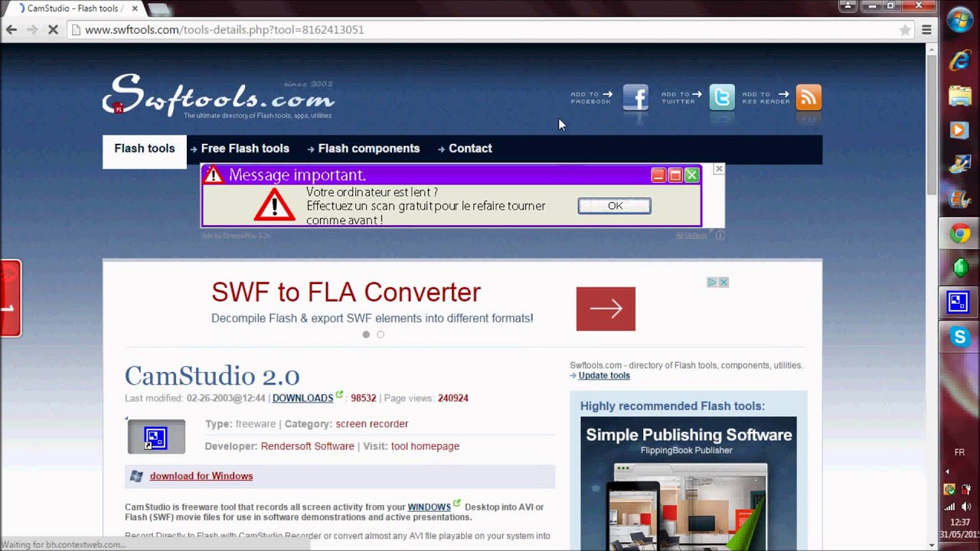Open the Windows Start orb
This screenshot has width=980, height=551.
click(960, 21)
